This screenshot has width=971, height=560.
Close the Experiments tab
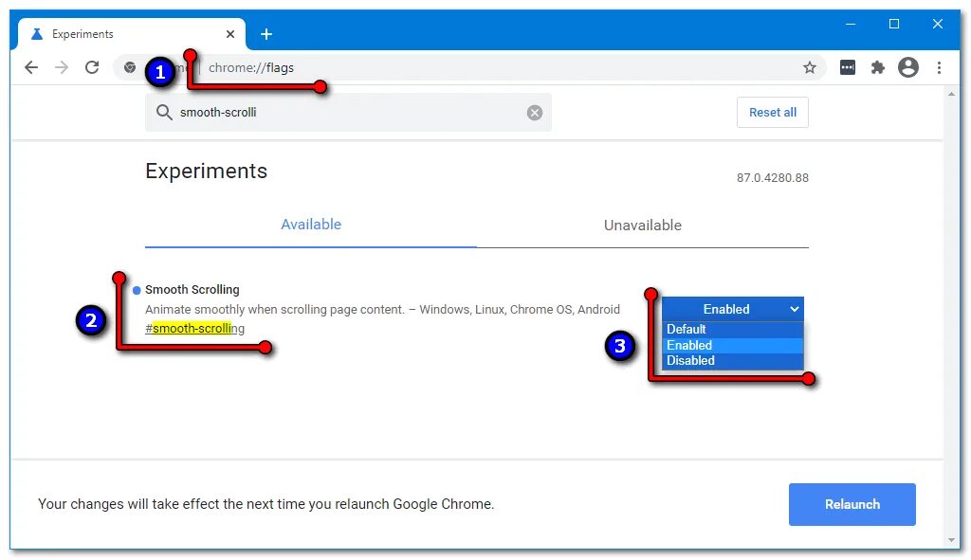click(x=230, y=34)
